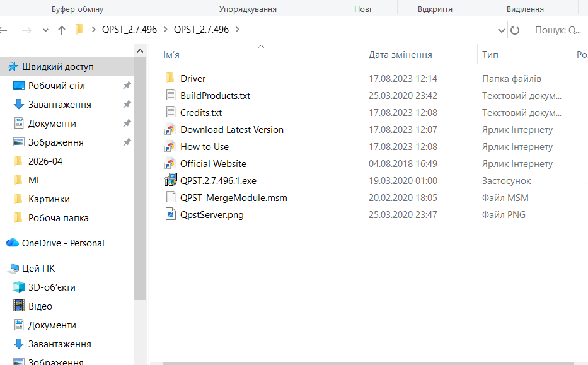
Task: Expand the chevron between the QPST breadcrumbs
Action: [165, 29]
